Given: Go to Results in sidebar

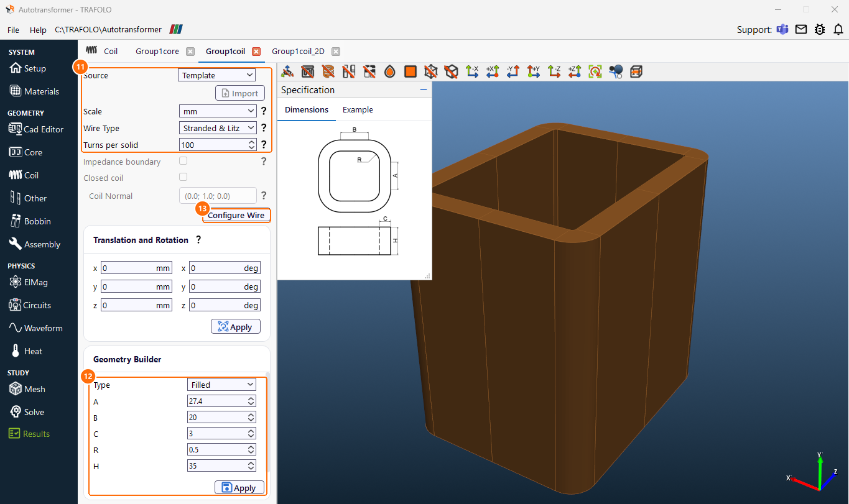Looking at the screenshot, I should pos(29,434).
